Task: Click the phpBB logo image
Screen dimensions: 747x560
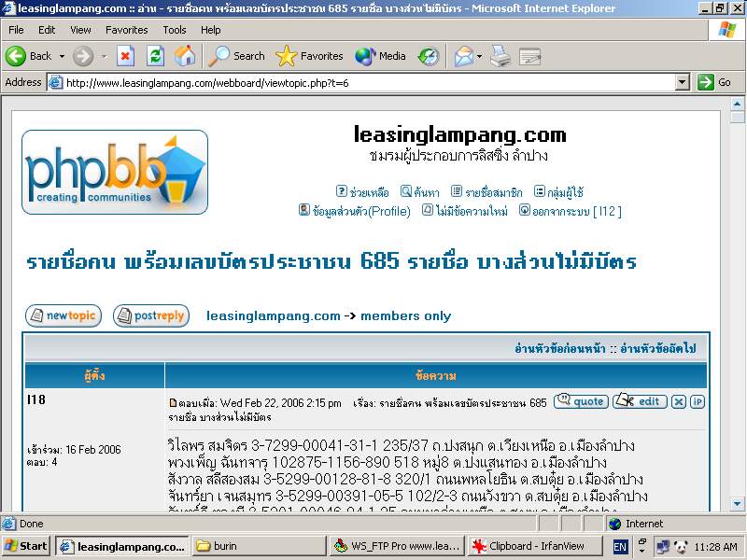Action: tap(115, 172)
